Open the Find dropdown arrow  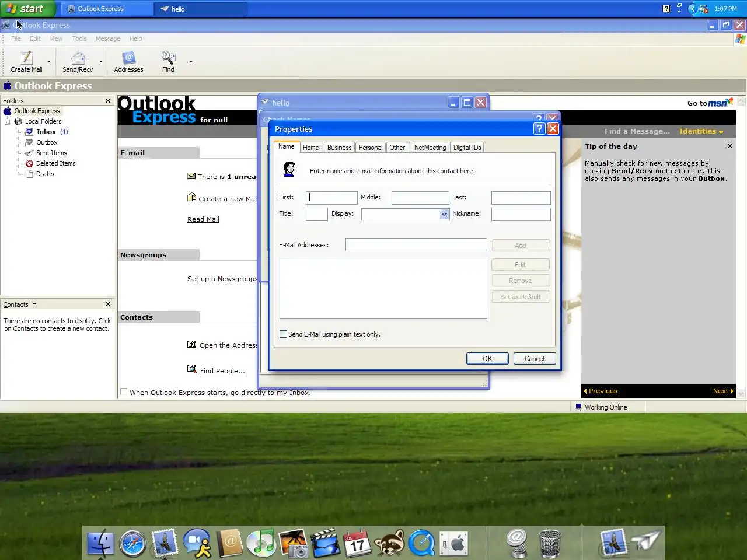191,61
